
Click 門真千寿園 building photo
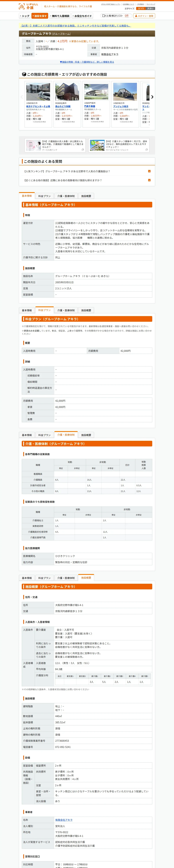point(96,92)
